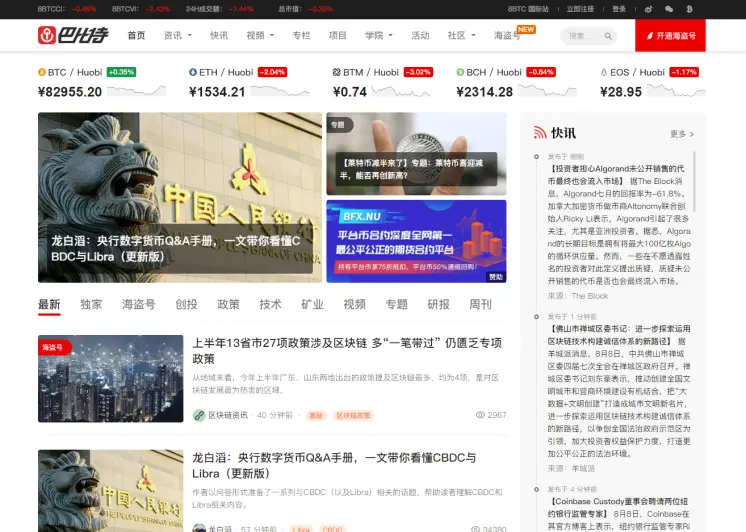This screenshot has height=532, width=746.
Task: Click the EOS coin icon in ticker
Action: (x=604, y=72)
